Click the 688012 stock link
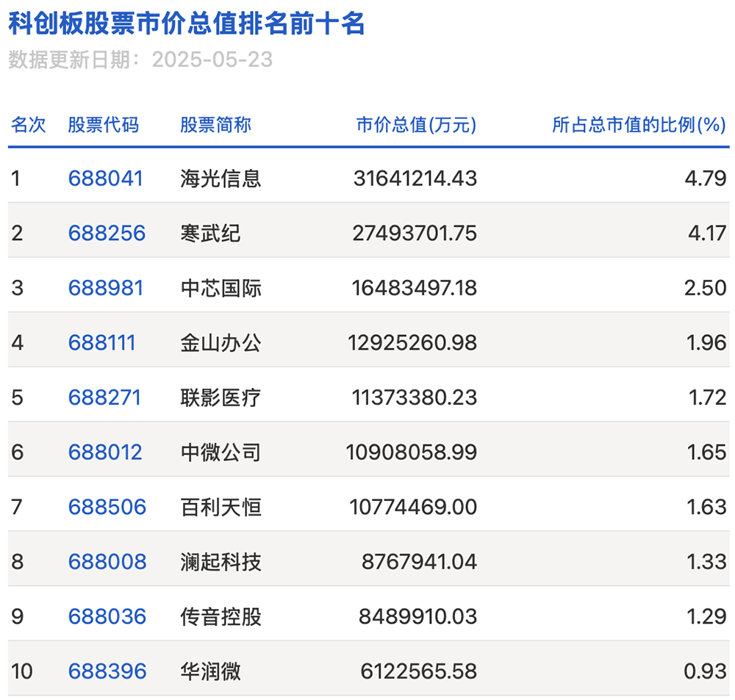The height and width of the screenshot is (700, 735). coord(105,452)
